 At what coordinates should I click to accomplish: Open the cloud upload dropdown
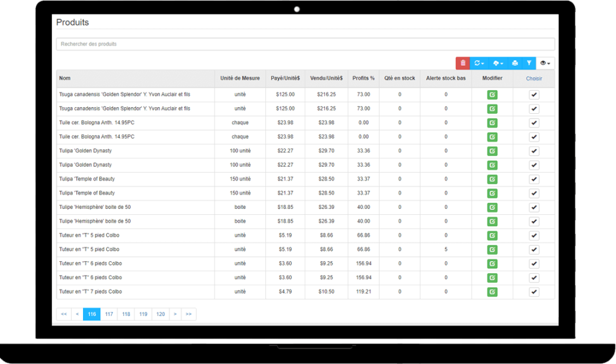click(497, 63)
